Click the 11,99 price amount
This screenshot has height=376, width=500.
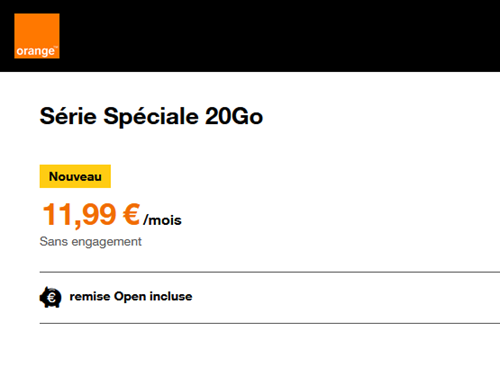tap(79, 215)
